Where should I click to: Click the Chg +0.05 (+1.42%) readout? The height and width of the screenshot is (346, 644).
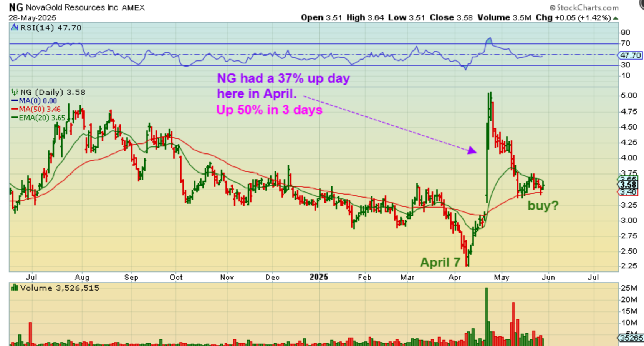pyautogui.click(x=573, y=18)
